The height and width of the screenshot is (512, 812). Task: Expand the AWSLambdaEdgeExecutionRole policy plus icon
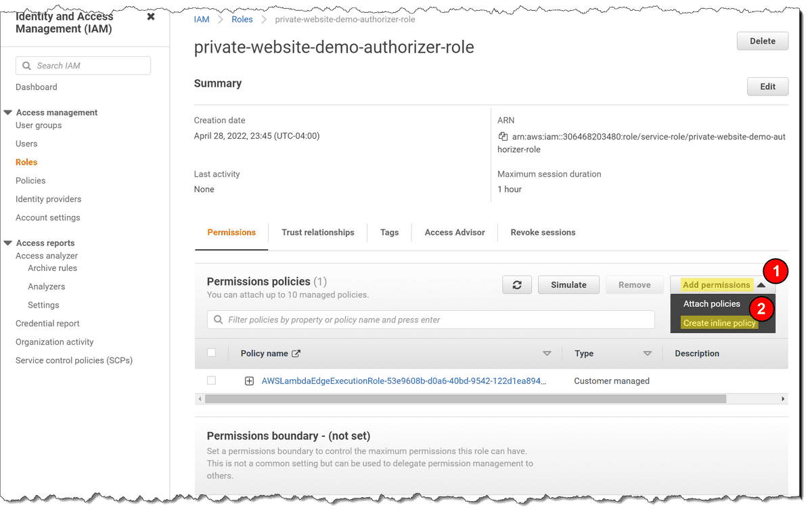249,381
